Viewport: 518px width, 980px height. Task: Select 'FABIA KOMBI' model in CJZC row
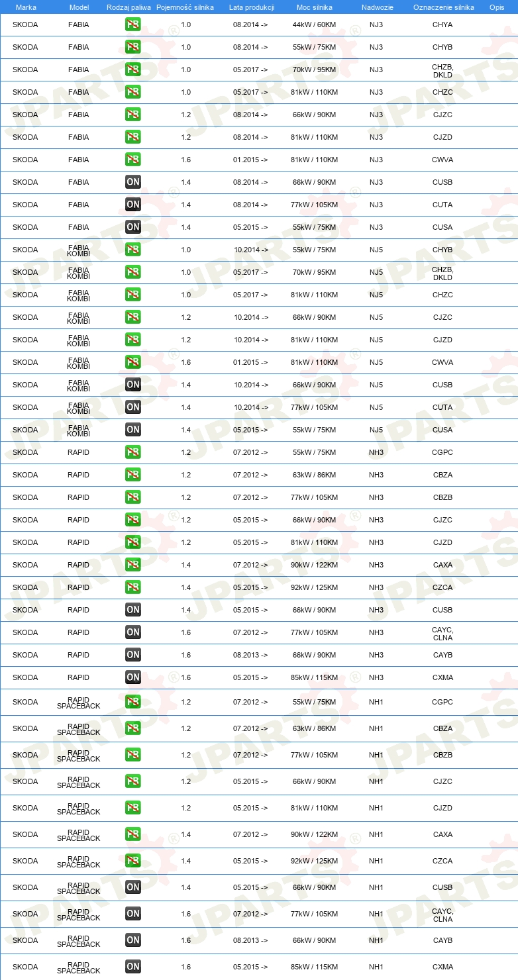[x=78, y=317]
